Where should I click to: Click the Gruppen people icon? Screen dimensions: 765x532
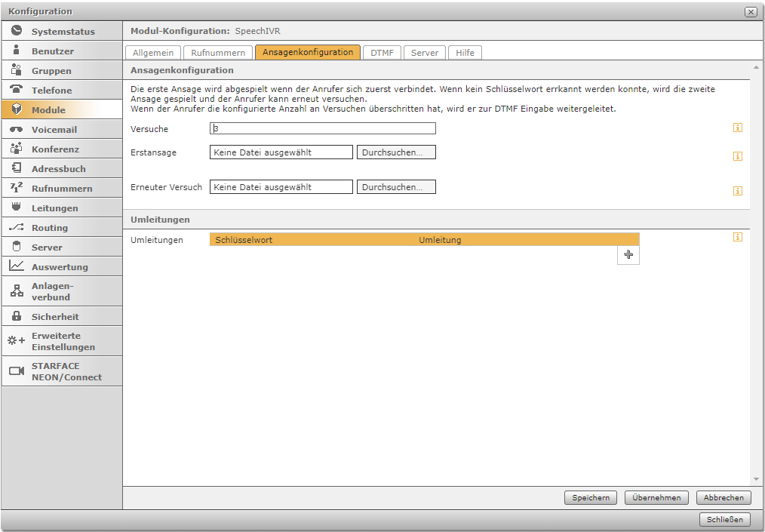pos(17,69)
